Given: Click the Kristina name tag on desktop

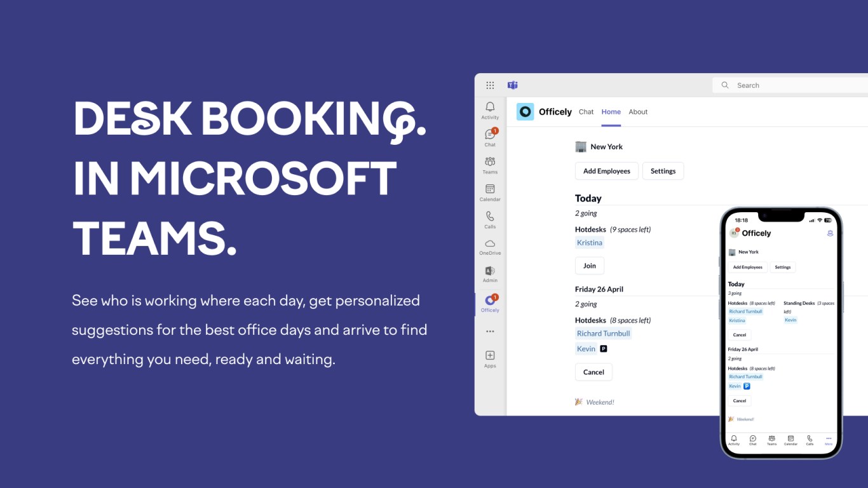Looking at the screenshot, I should 590,243.
